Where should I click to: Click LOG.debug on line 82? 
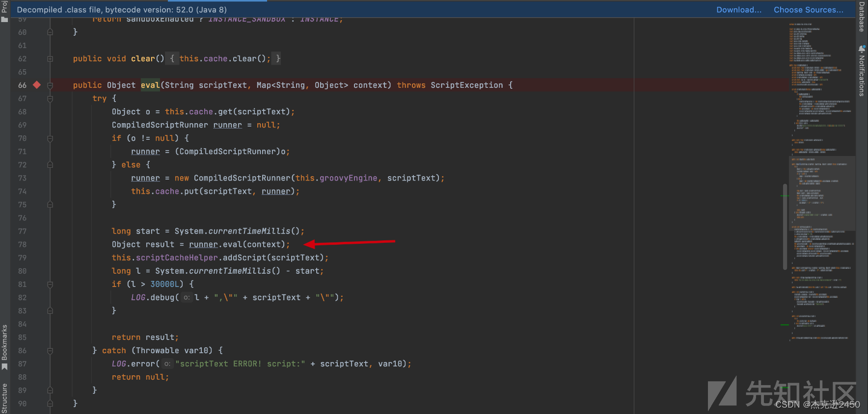153,297
